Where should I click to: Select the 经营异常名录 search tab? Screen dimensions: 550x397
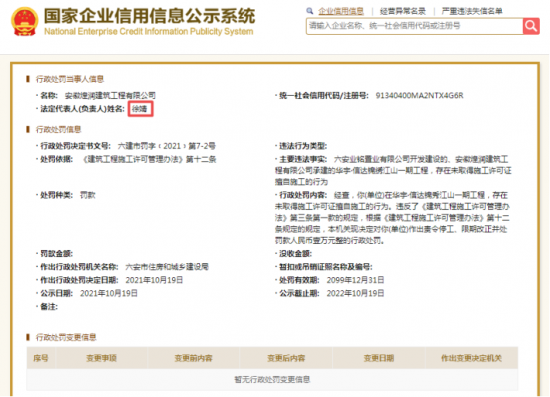point(403,11)
